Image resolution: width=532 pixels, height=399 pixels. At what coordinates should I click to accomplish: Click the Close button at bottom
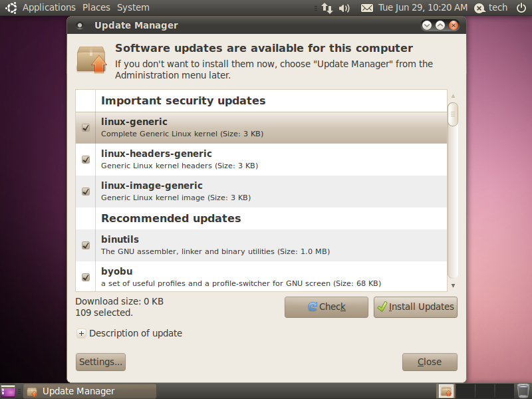pos(430,362)
